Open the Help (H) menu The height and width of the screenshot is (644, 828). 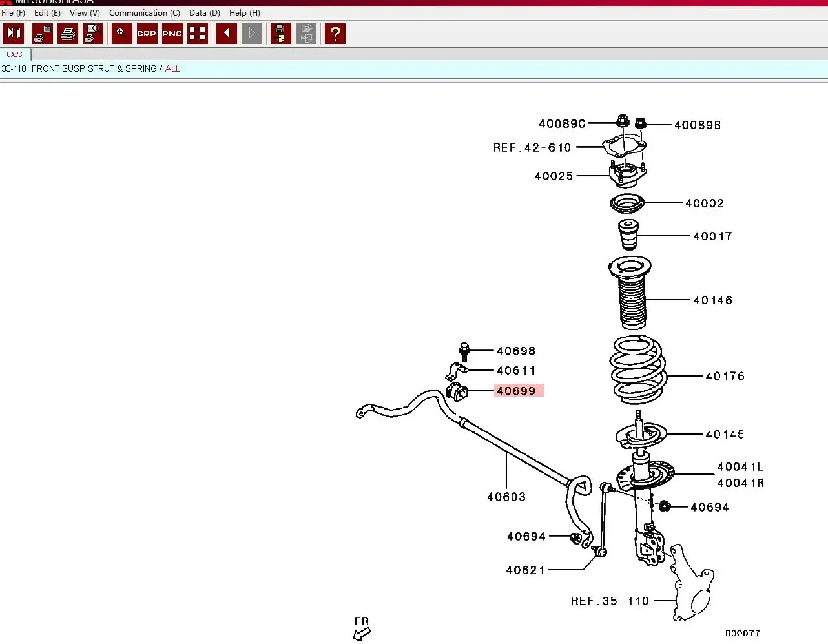(245, 13)
